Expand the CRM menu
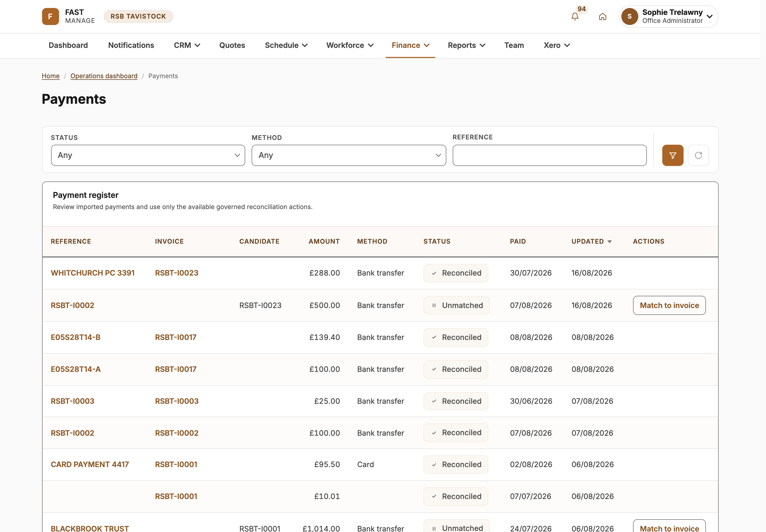 [x=187, y=45]
